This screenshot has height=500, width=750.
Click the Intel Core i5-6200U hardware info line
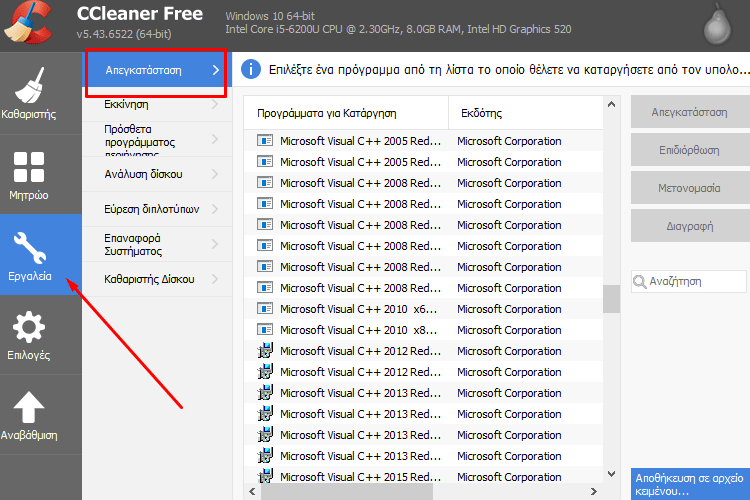[x=398, y=29]
